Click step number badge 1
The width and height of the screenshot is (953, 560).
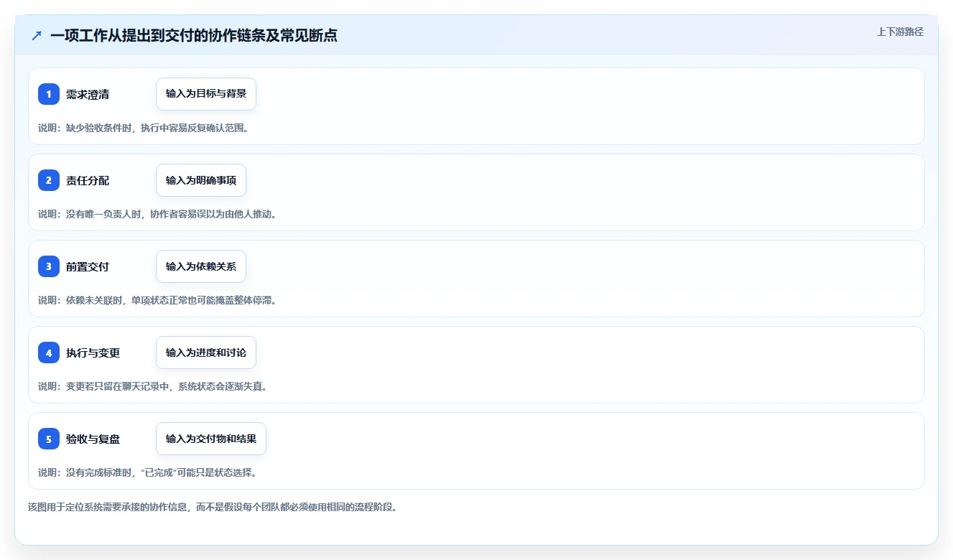tap(49, 94)
